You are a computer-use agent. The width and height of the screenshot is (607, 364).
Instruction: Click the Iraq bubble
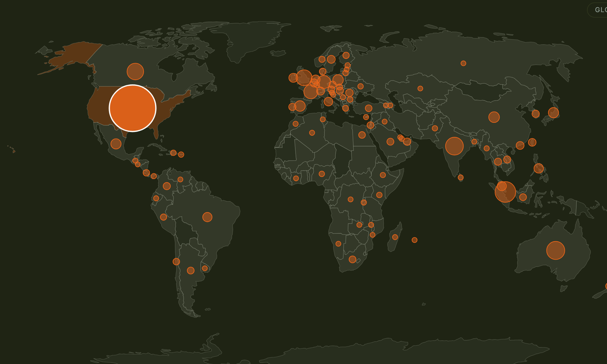coord(385,122)
